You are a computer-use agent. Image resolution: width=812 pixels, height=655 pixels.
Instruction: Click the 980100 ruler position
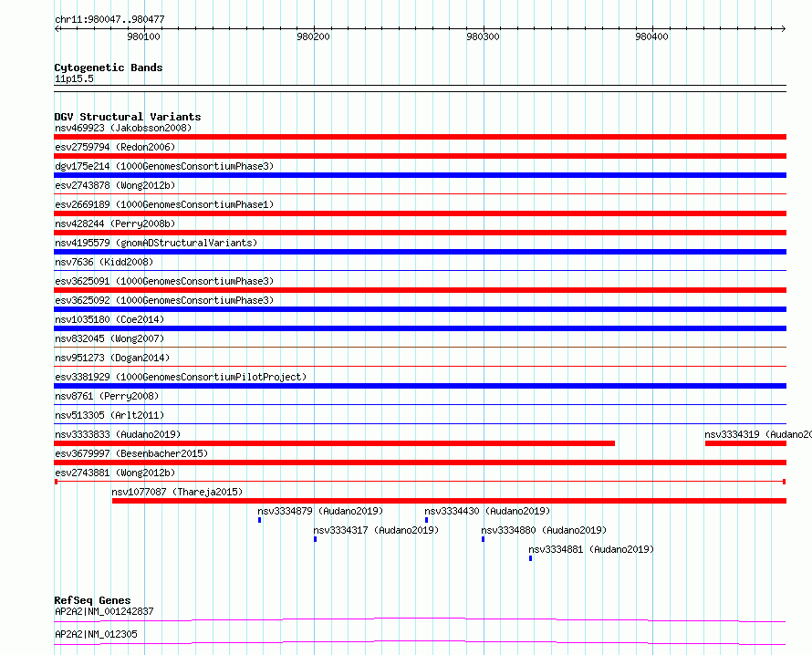pyautogui.click(x=143, y=36)
